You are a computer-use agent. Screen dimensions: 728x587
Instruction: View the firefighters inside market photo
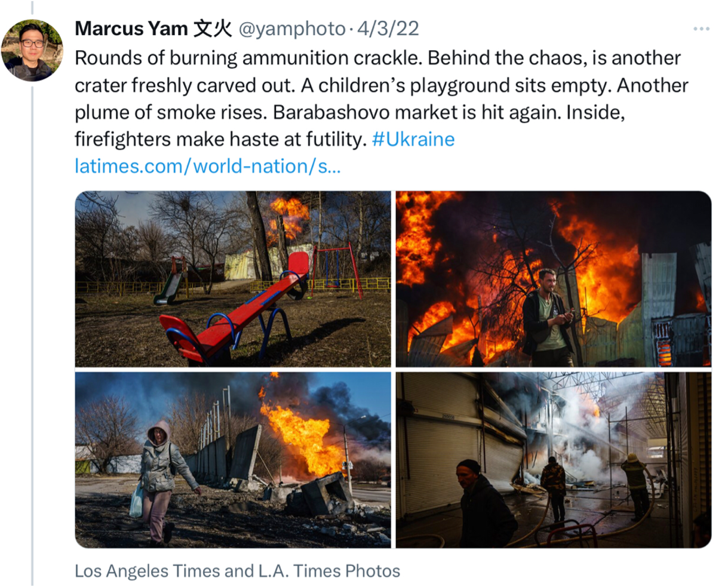tap(554, 460)
